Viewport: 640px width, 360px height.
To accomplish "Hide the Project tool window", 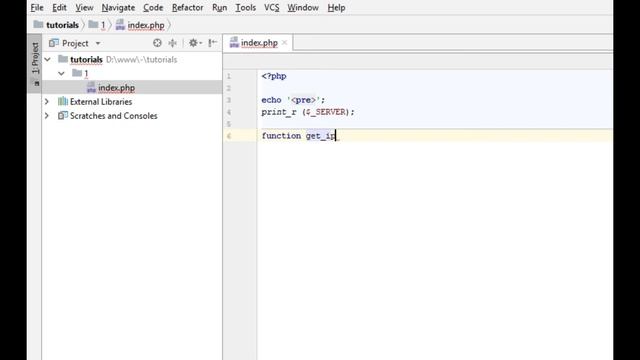I will (212, 43).
